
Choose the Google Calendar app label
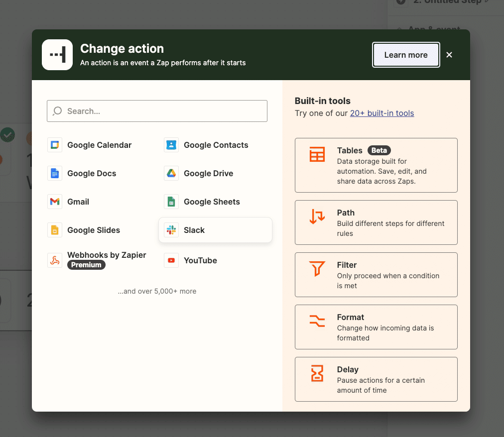click(x=99, y=145)
